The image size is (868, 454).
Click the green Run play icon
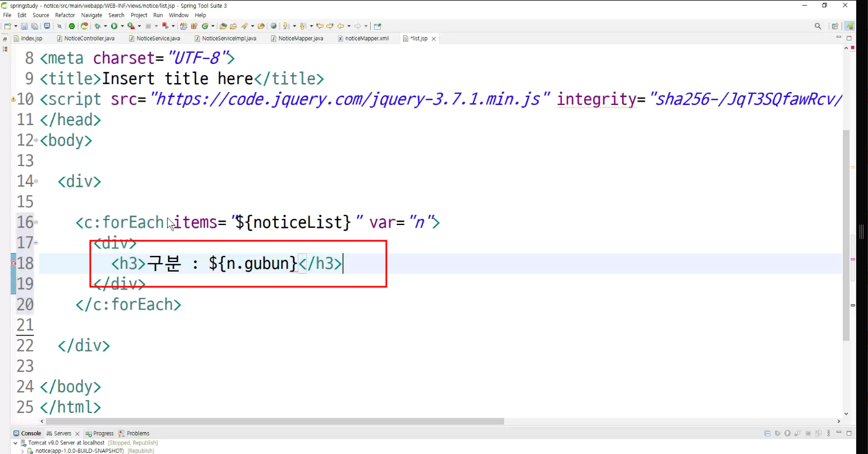click(x=114, y=26)
